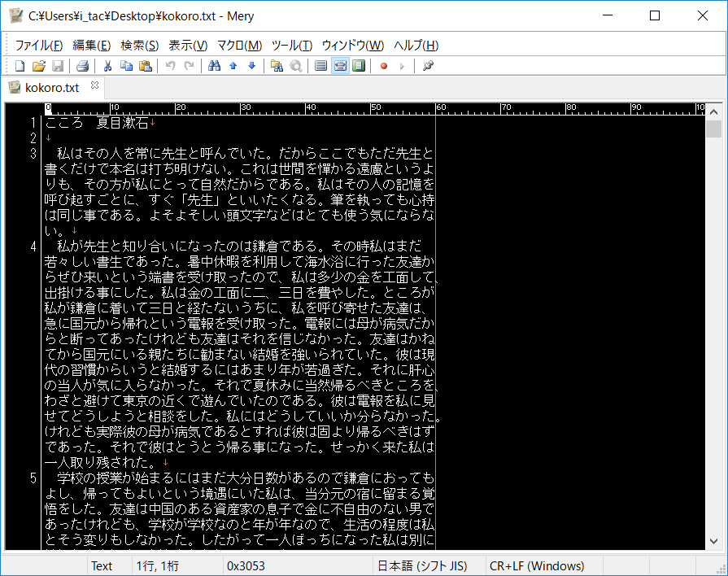728x576 pixels.
Task: Toggle wrap by specified characters icon
Action: click(x=340, y=66)
